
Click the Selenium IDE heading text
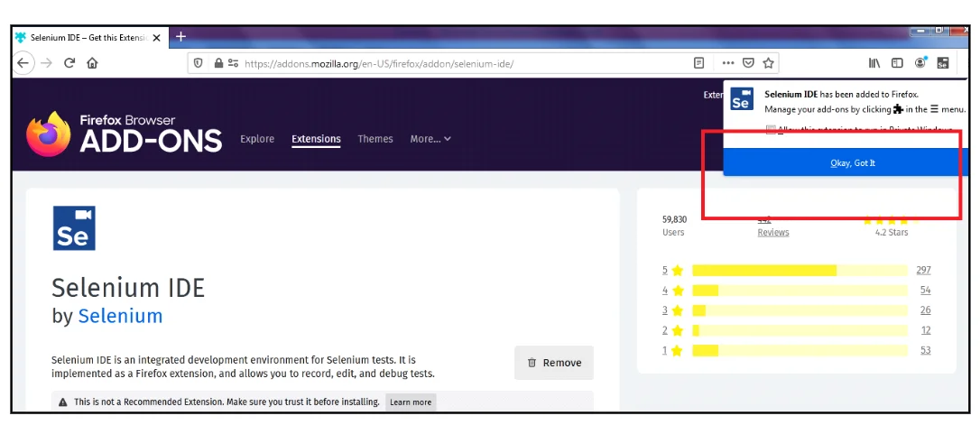(128, 288)
